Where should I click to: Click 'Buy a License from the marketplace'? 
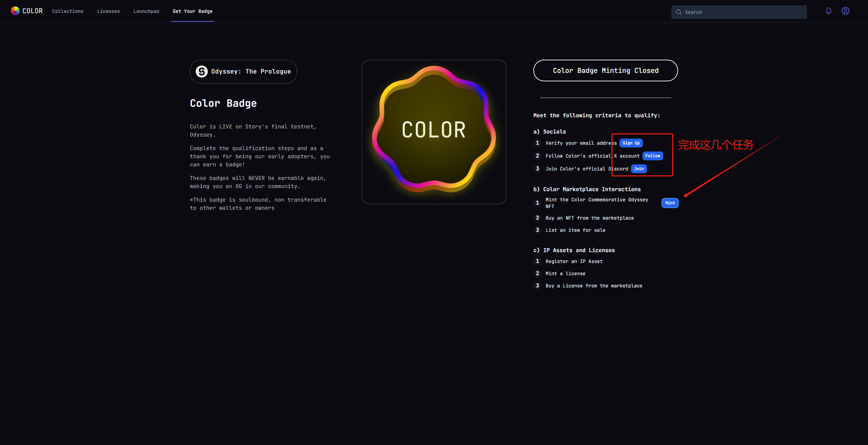pyautogui.click(x=594, y=286)
